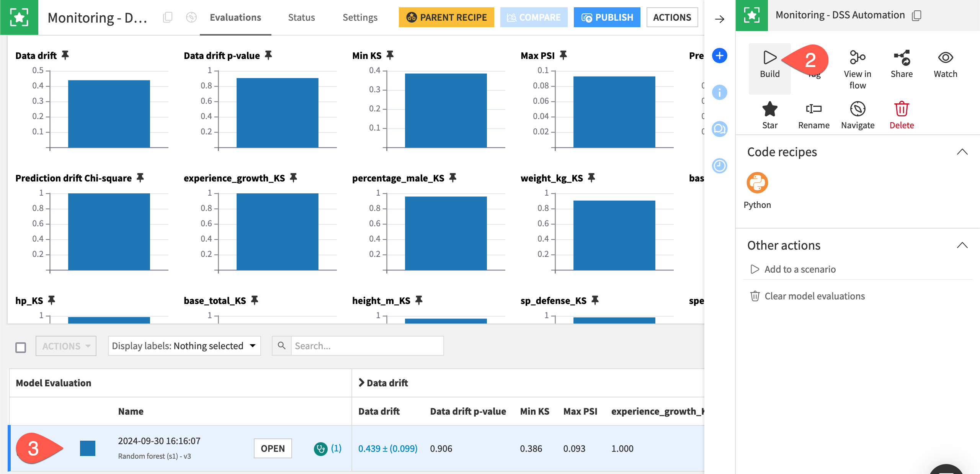This screenshot has height=474, width=980.
Task: Click the View in flow icon
Action: (857, 57)
